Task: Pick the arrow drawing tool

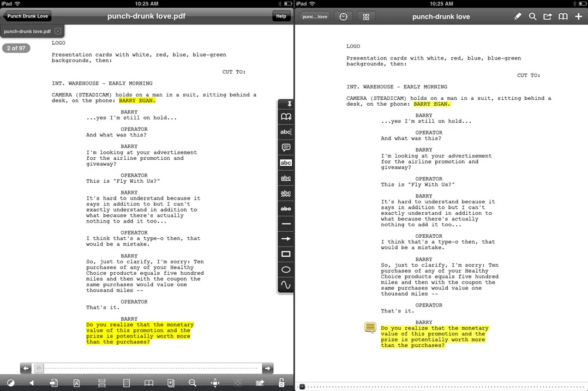Action: point(286,239)
